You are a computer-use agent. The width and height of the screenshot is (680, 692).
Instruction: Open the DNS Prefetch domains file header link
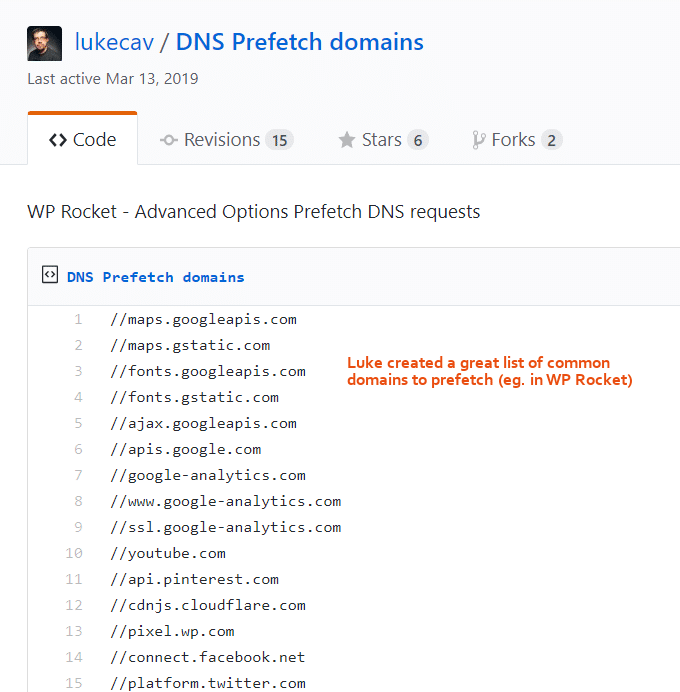click(x=155, y=277)
